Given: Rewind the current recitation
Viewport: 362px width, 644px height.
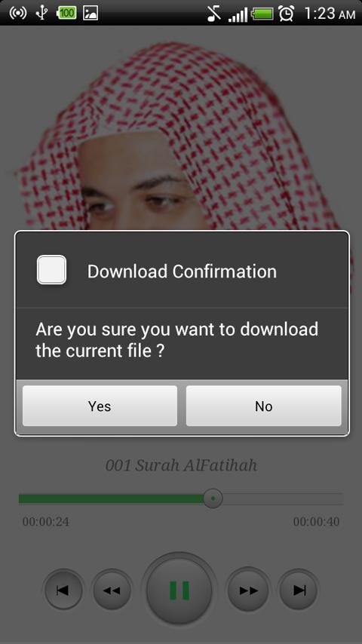Looking at the screenshot, I should coord(112,590).
